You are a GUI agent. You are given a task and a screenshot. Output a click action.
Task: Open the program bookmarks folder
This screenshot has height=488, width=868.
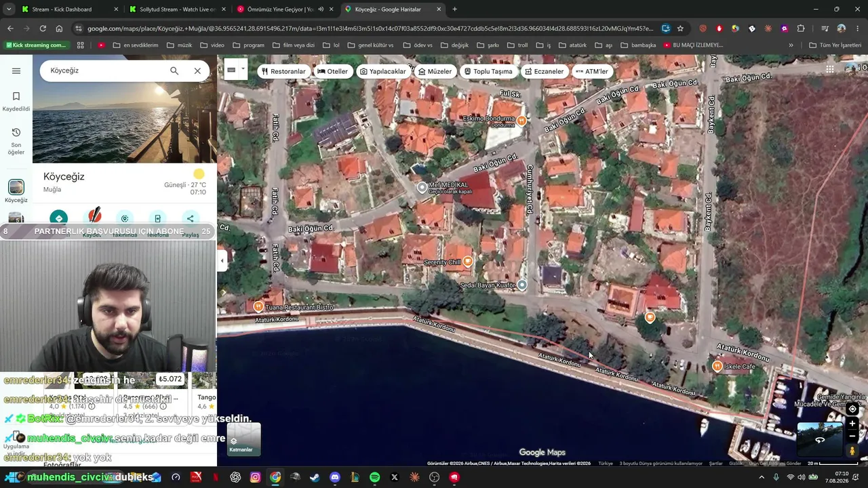(248, 45)
